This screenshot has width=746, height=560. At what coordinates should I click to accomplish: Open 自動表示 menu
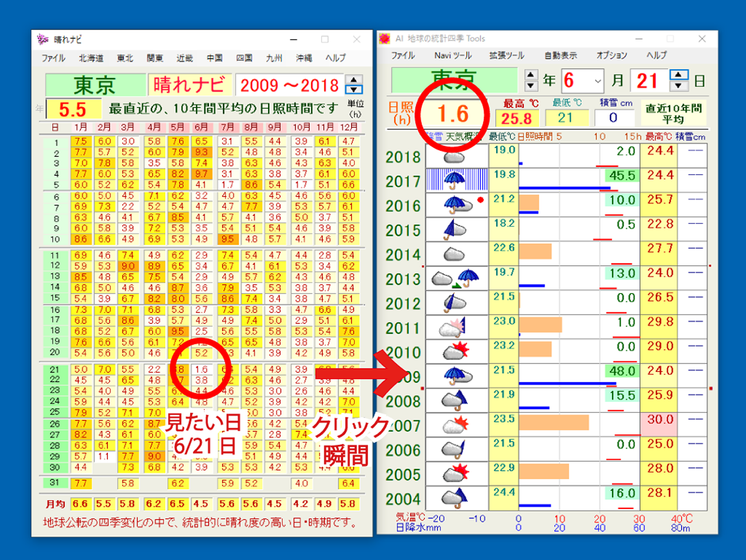(560, 55)
